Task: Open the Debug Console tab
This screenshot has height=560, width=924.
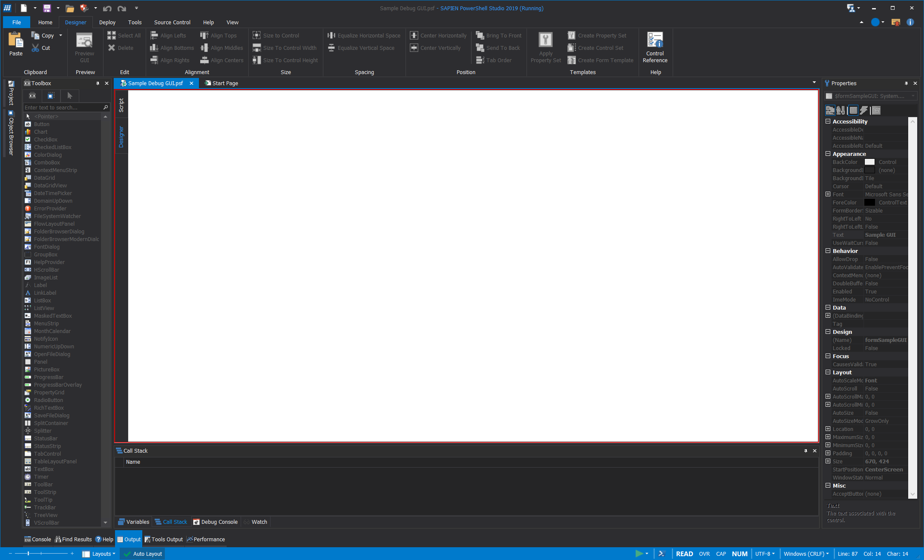Action: pyautogui.click(x=215, y=522)
